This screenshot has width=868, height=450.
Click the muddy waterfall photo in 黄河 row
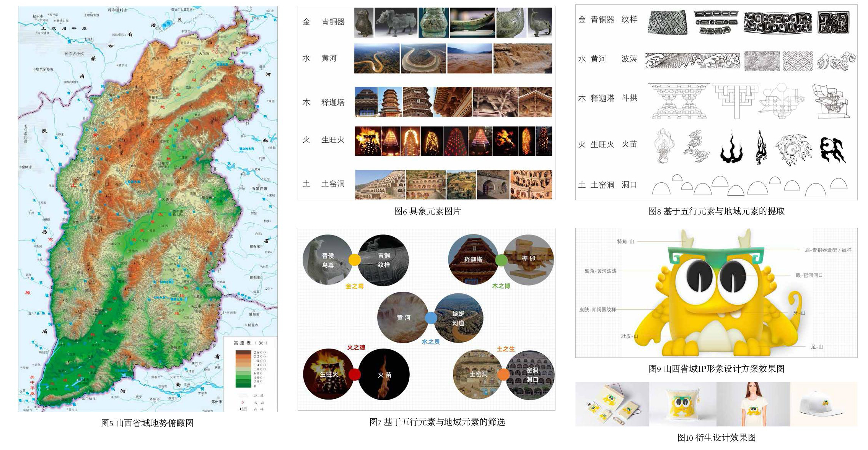pos(523,58)
